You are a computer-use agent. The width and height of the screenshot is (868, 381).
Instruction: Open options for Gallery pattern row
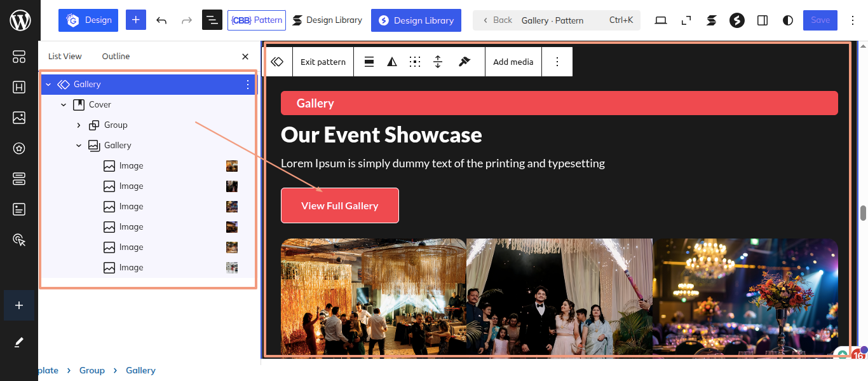point(248,84)
